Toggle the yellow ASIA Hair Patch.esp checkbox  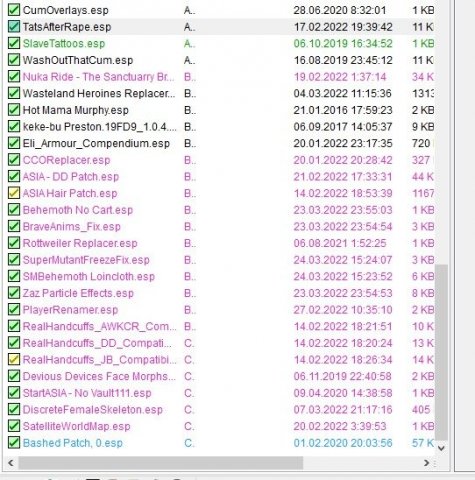tap(14, 193)
